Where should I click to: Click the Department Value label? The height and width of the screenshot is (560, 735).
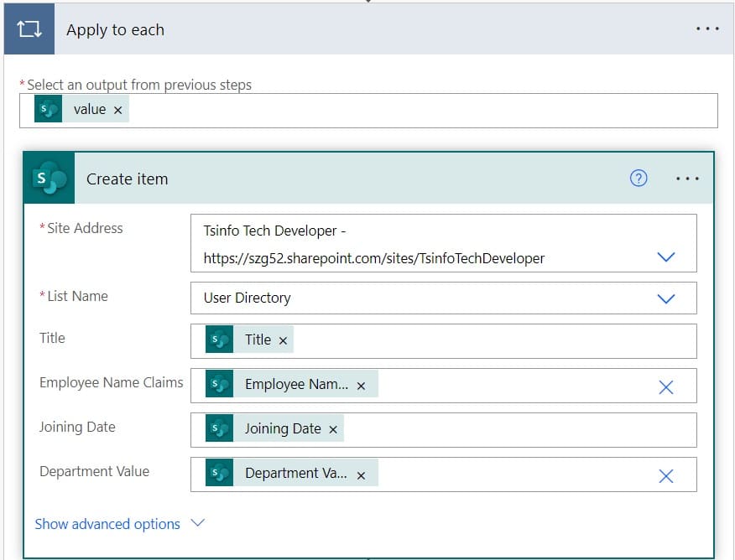(94, 471)
